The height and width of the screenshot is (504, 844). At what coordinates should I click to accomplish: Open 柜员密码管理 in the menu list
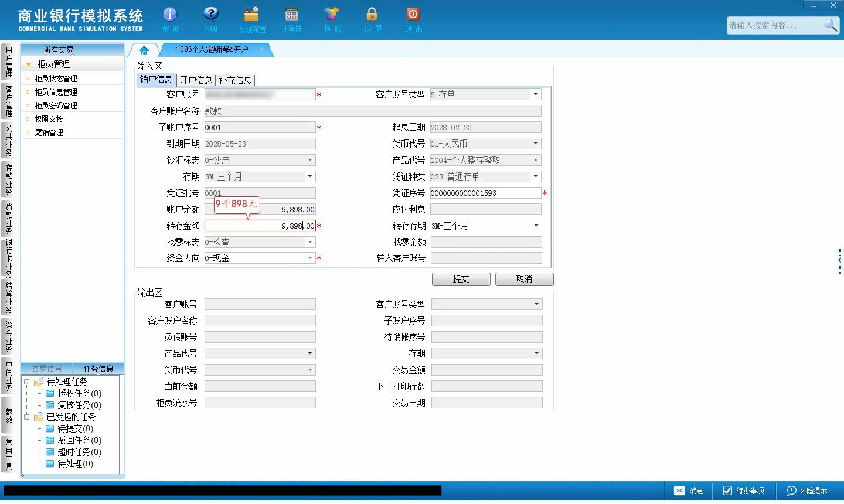point(56,105)
